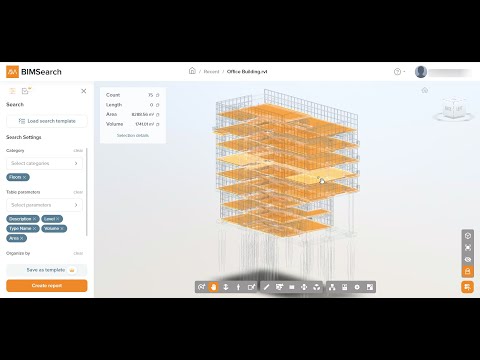Click the view cube navigator
480x360 pixels.
454,109
